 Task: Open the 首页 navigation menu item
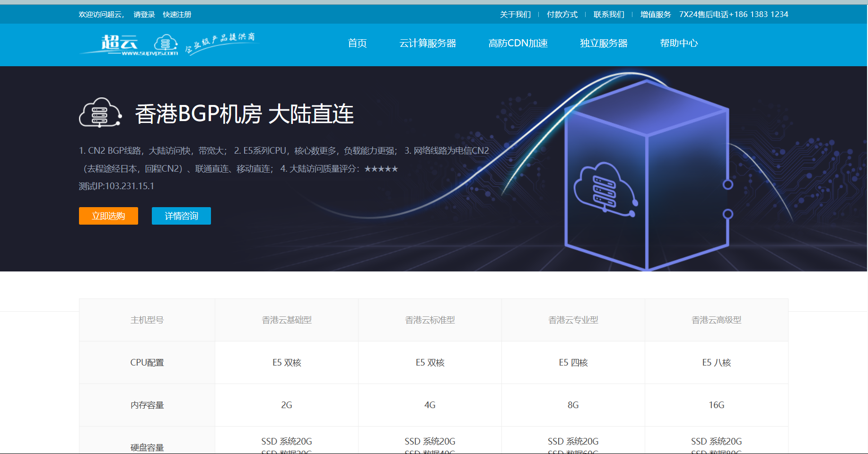(357, 44)
